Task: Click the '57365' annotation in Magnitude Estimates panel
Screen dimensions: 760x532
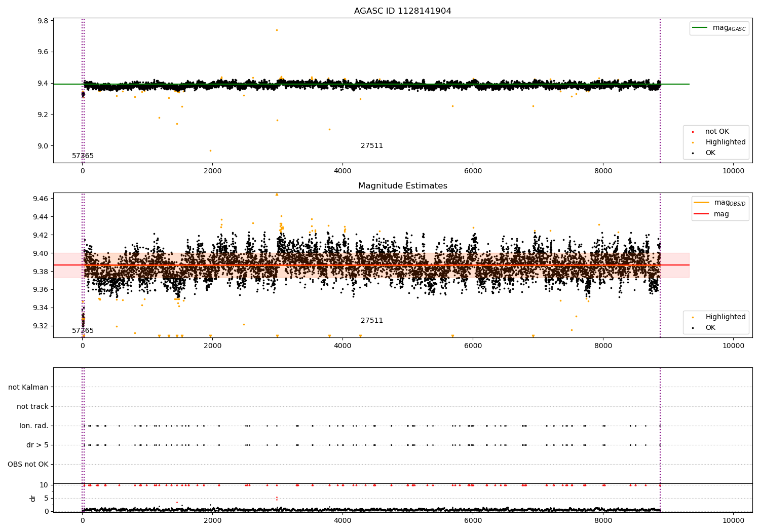Action: 83,331
